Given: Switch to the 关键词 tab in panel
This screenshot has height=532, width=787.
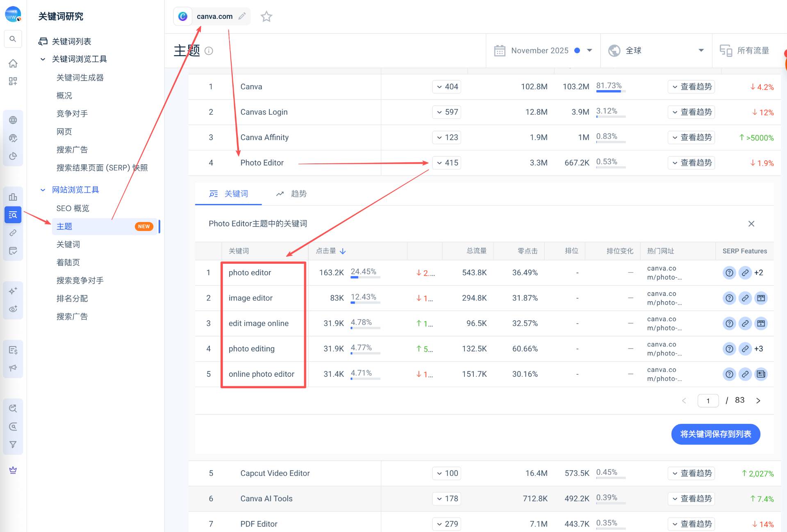Looking at the screenshot, I should 228,194.
